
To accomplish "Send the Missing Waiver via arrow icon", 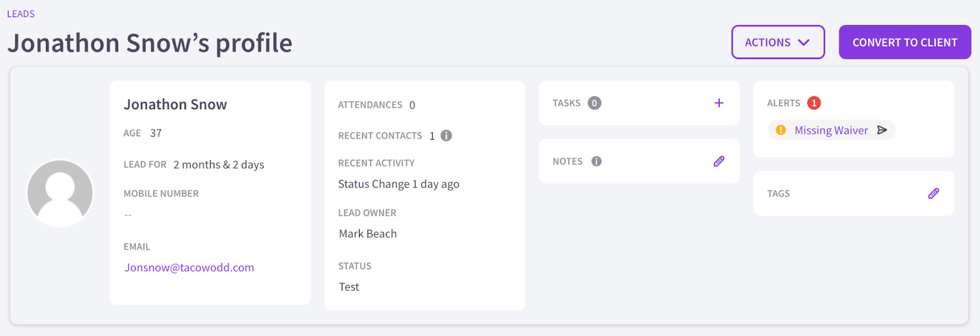I will click(882, 130).
